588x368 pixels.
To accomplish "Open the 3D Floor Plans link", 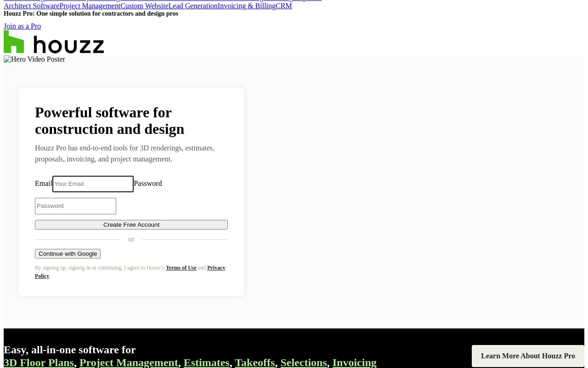I will (39, 362).
